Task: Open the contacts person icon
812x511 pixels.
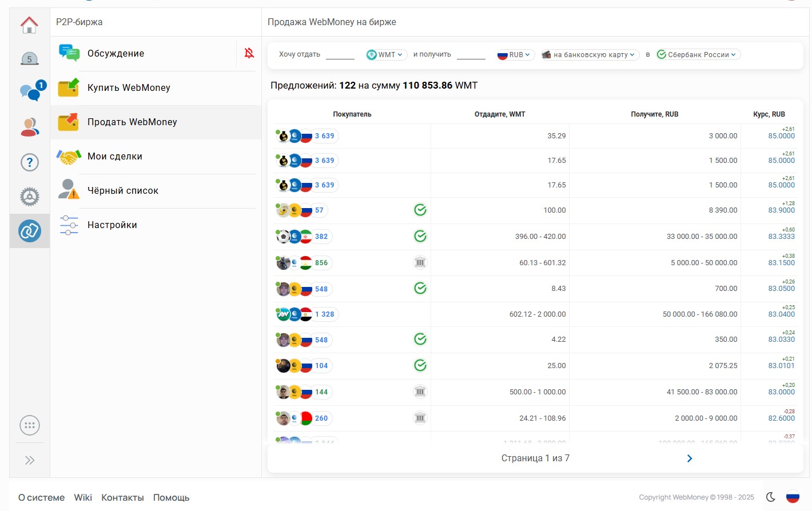Action: coord(30,127)
